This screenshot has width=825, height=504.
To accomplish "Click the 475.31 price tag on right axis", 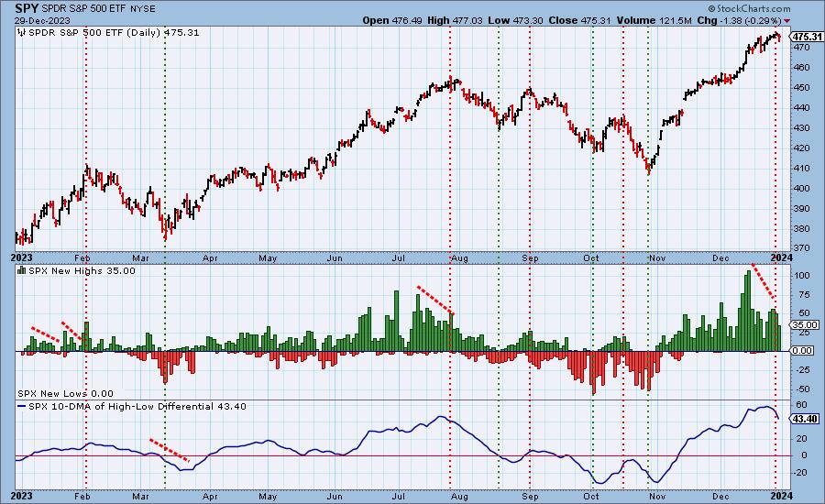I will point(807,37).
